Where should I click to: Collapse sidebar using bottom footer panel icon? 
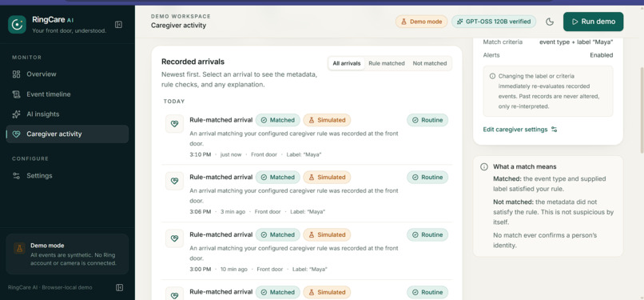tap(120, 287)
